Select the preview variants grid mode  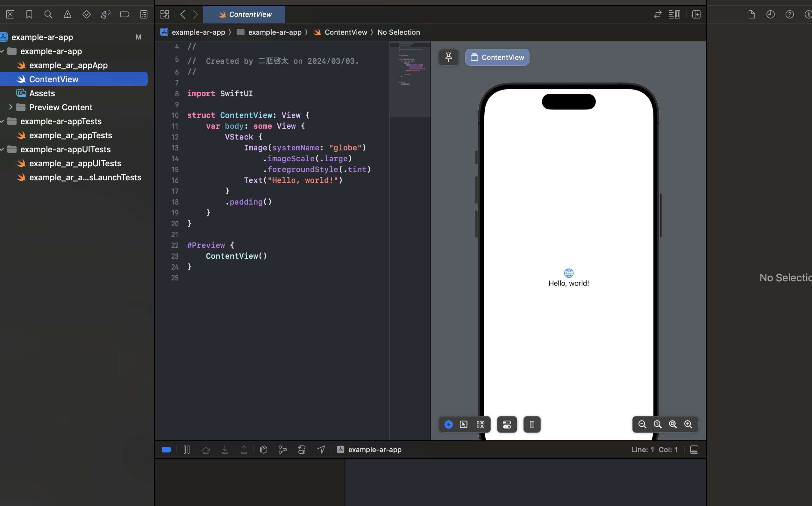tap(481, 424)
